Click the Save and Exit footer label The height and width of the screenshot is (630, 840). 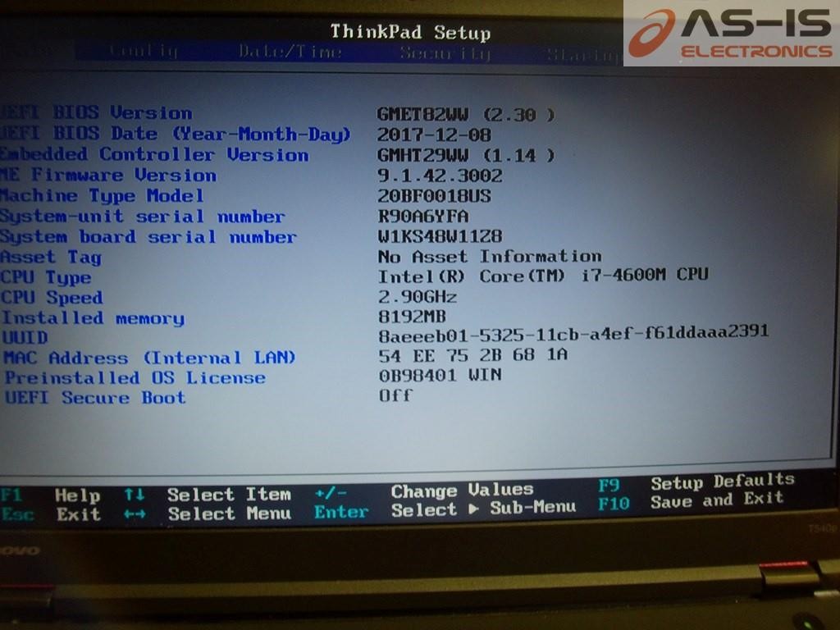click(x=717, y=500)
